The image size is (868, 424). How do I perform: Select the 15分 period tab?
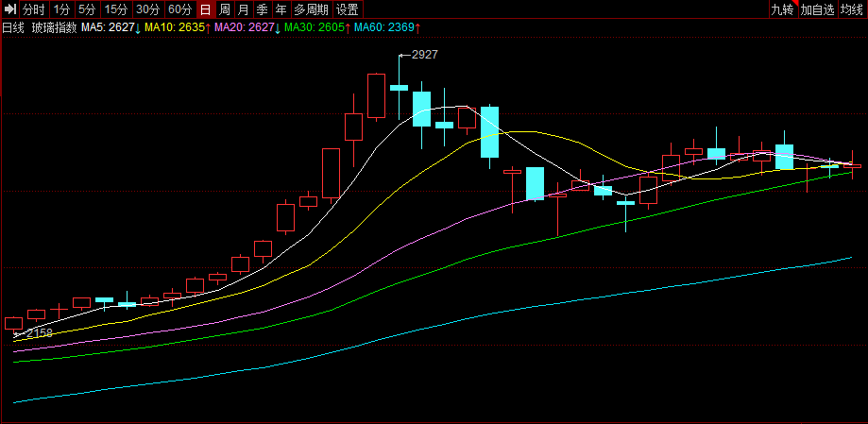115,9
